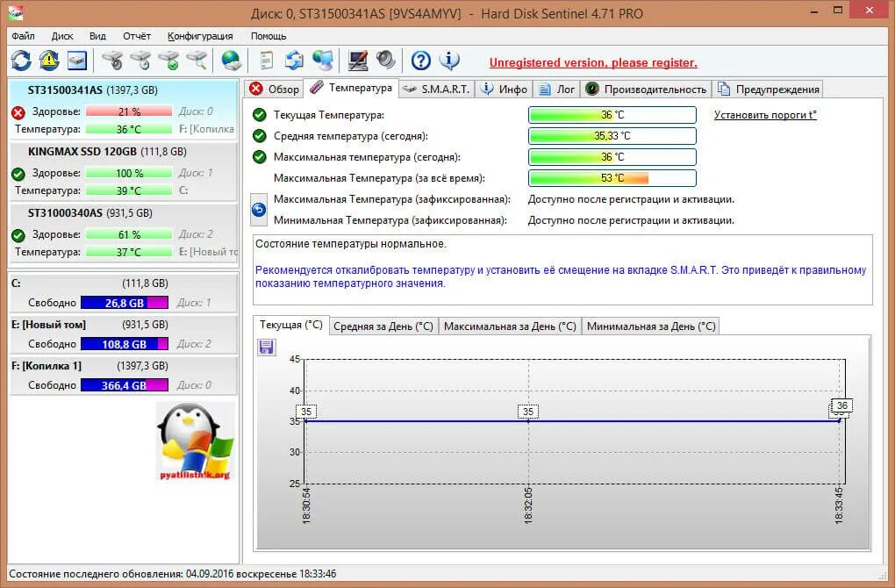895x588 pixels.
Task: Click the globe with disk toolbar icon
Action: 231,61
